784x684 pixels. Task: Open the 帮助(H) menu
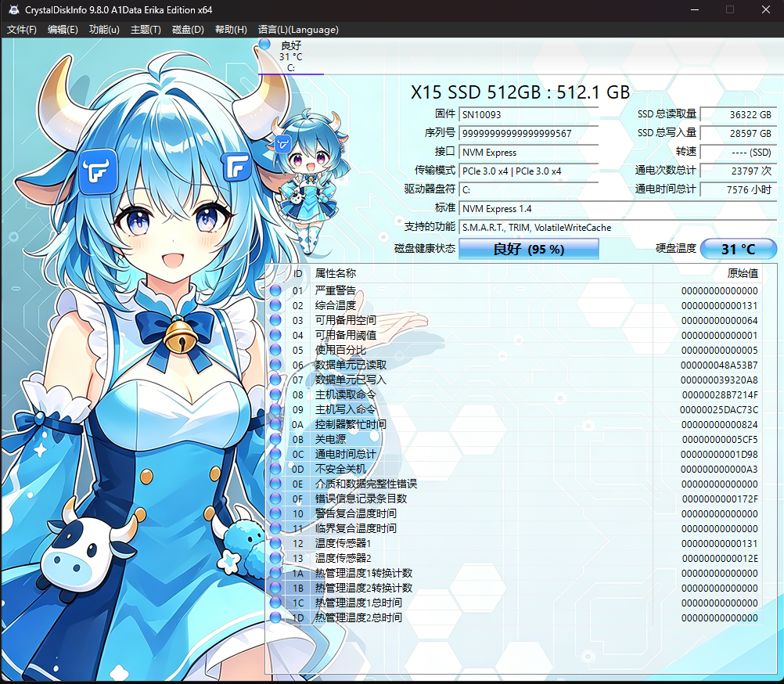231,30
